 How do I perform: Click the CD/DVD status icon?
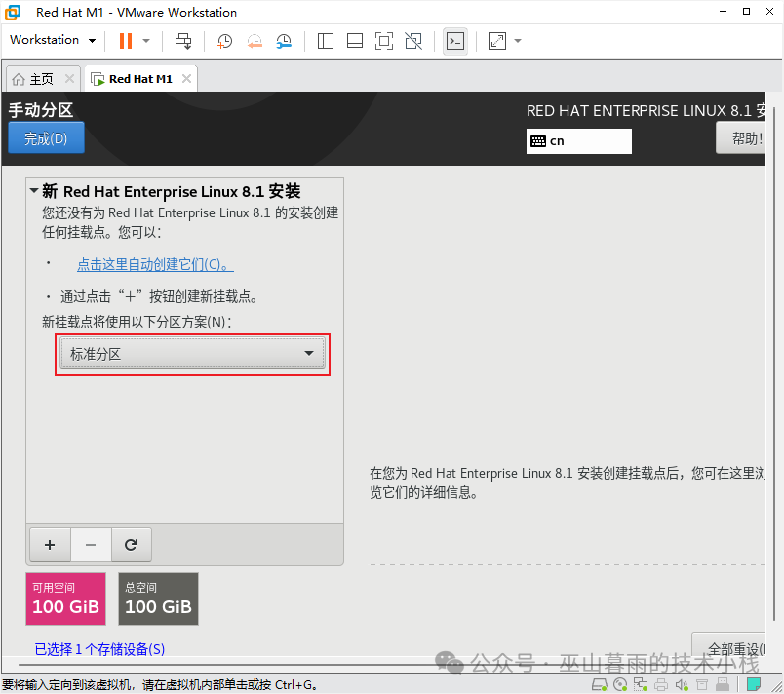point(620,685)
